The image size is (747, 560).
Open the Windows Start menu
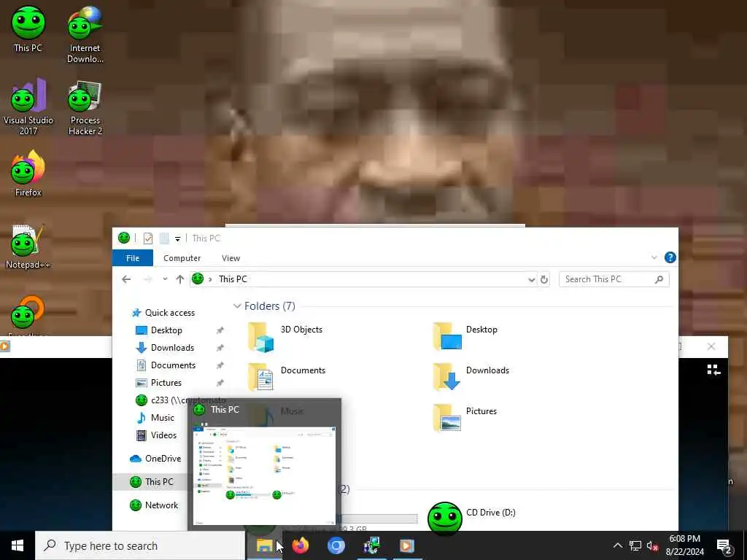pyautogui.click(x=18, y=545)
